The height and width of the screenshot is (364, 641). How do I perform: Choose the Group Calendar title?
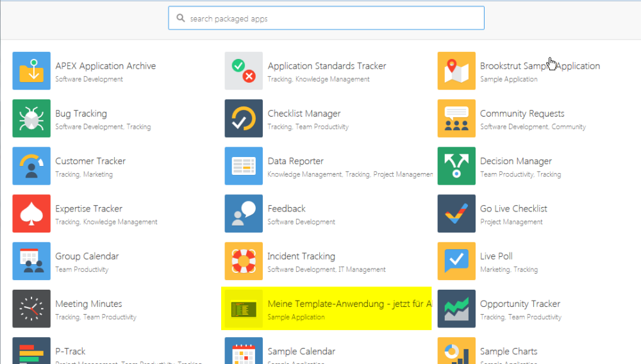click(x=87, y=256)
